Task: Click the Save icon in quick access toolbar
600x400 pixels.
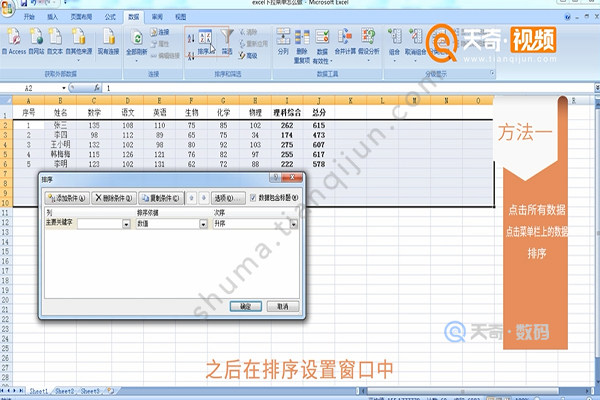Action: click(x=24, y=3)
